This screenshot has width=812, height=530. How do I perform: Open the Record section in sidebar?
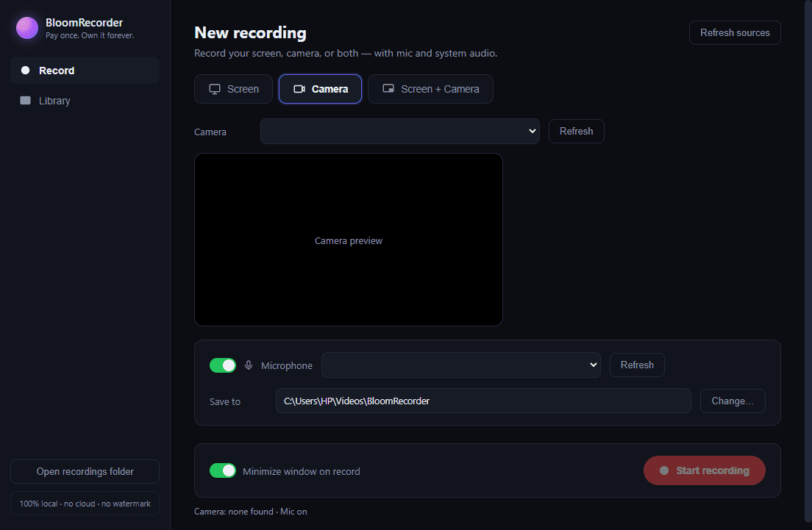coord(85,71)
